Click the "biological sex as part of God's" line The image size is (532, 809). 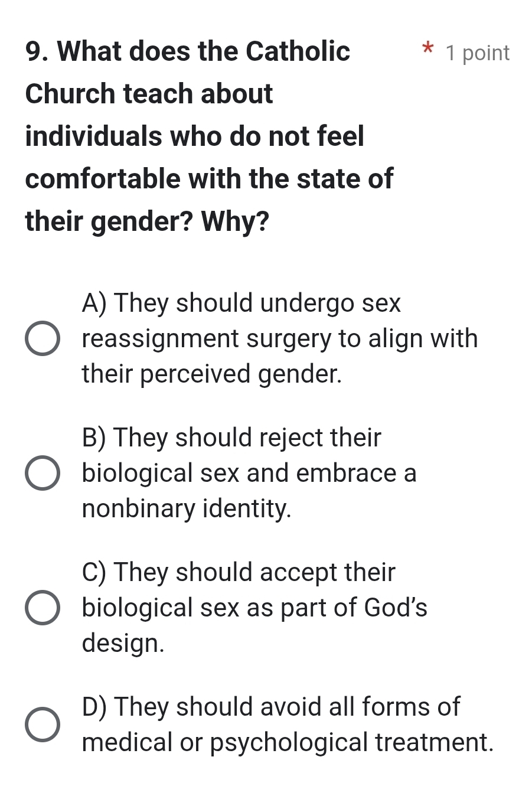[254, 608]
